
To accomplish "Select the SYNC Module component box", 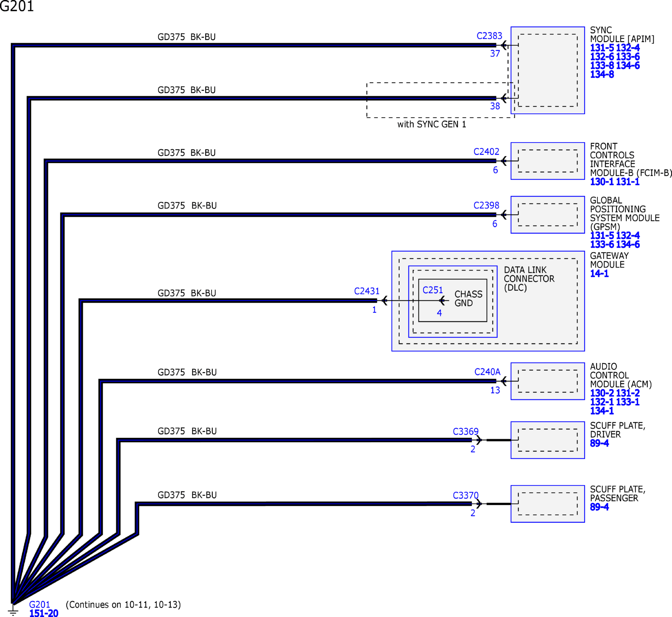I will pyautogui.click(x=548, y=70).
